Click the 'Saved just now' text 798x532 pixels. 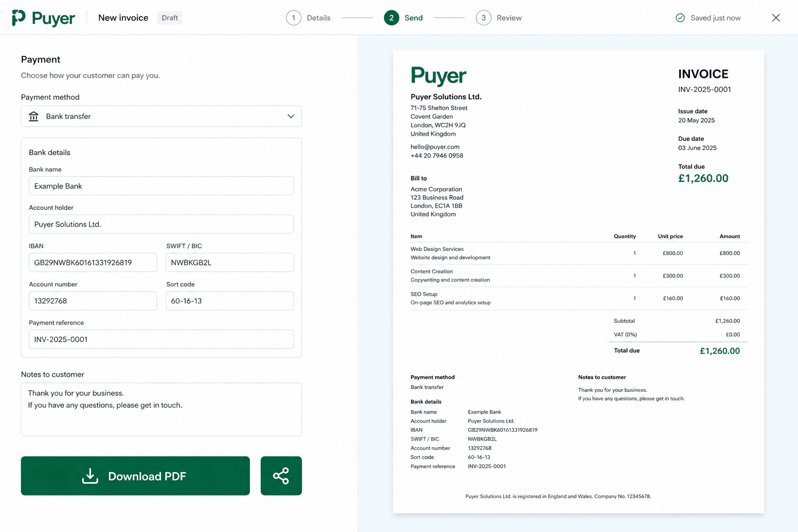point(715,18)
